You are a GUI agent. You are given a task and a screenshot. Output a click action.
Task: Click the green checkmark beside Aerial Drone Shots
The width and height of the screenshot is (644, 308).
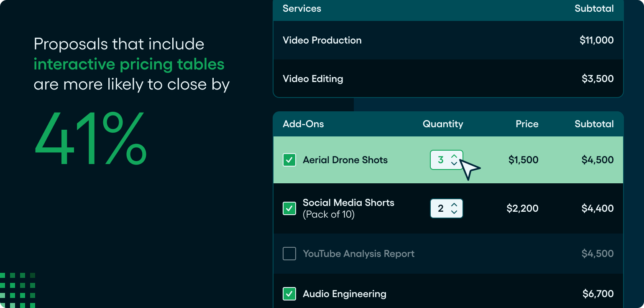point(289,160)
